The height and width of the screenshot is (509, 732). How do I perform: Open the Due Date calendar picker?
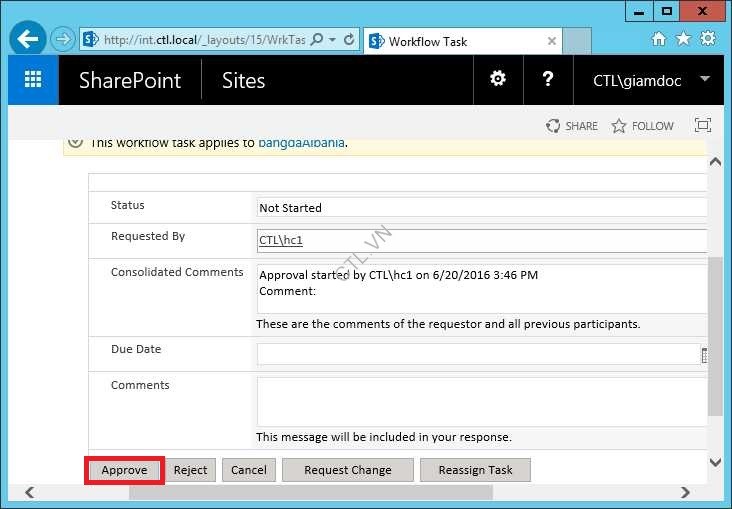[703, 355]
